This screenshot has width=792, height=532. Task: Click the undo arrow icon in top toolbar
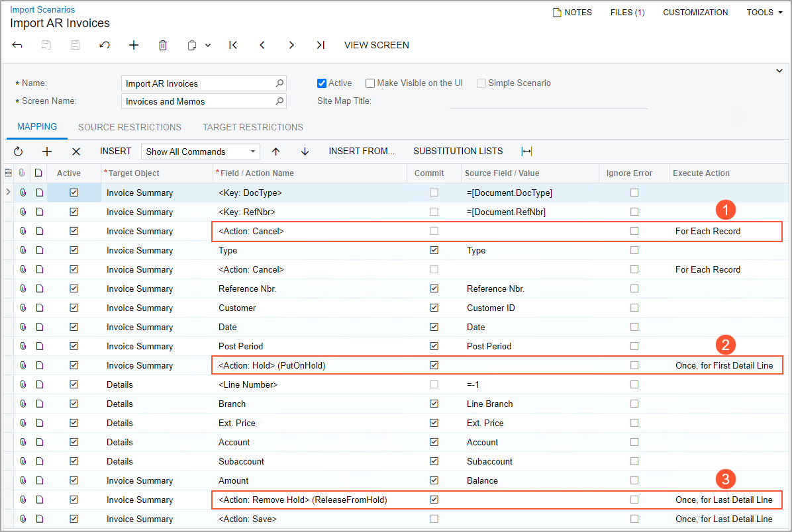click(105, 45)
